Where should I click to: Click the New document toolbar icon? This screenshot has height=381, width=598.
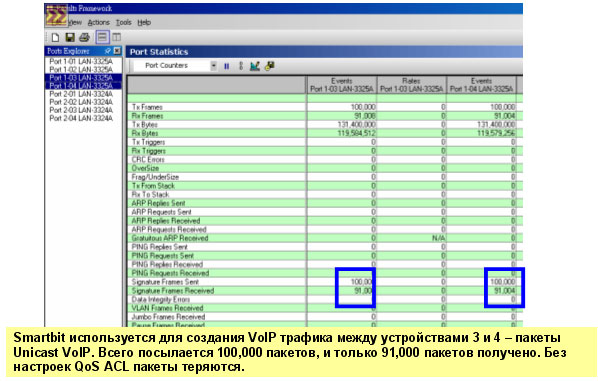(55, 37)
